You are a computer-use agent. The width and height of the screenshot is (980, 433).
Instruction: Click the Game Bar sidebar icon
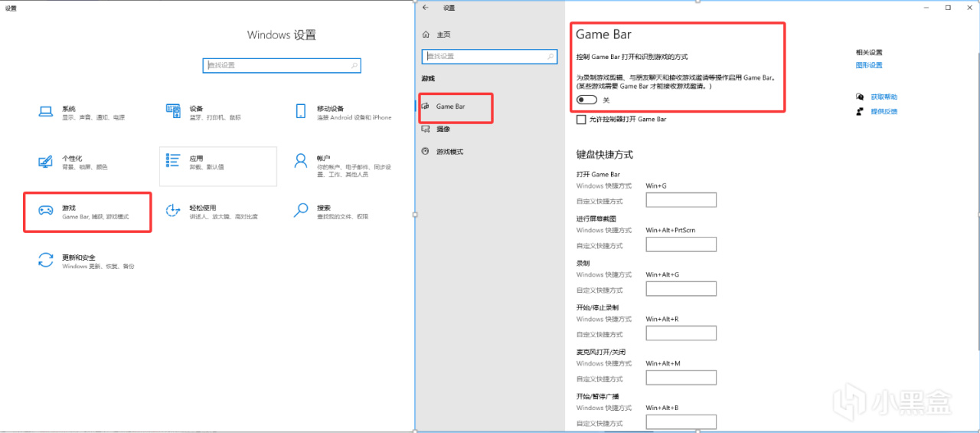(x=426, y=107)
